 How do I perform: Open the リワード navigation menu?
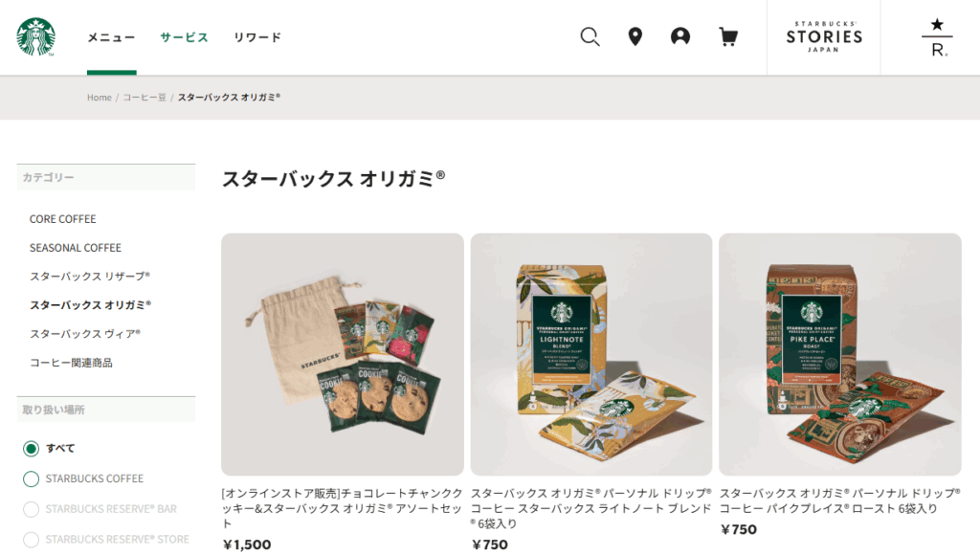[257, 37]
